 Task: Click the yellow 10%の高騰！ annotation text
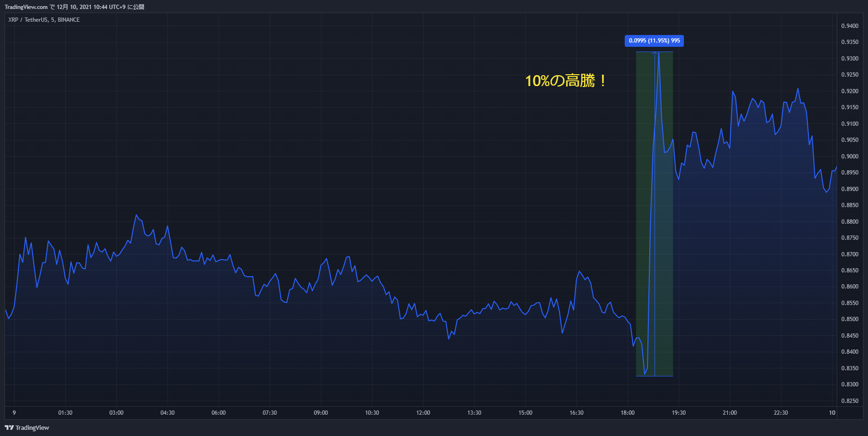566,81
